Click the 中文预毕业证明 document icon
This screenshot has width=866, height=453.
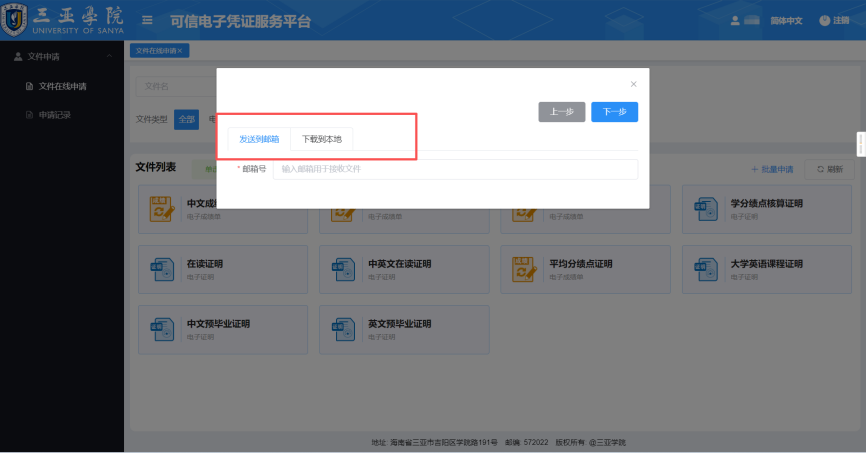pos(162,329)
